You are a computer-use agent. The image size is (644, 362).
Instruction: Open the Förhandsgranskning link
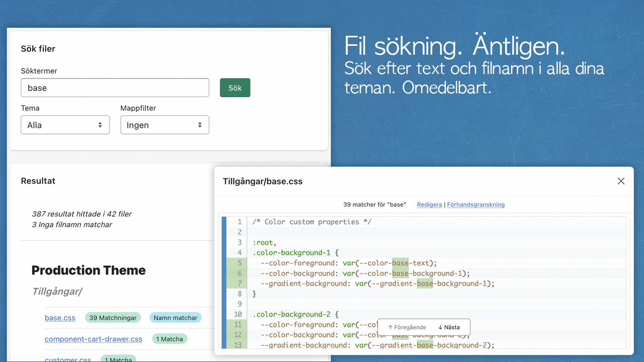coord(475,205)
